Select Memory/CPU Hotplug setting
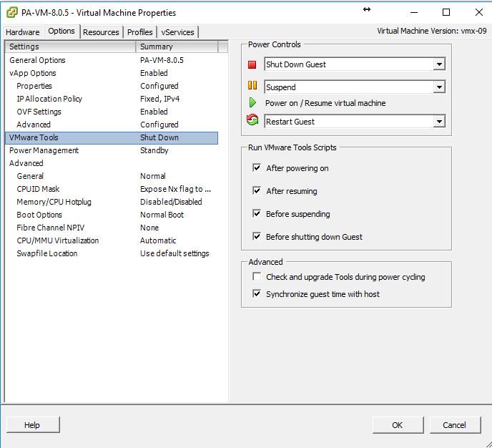 [x=112, y=202]
